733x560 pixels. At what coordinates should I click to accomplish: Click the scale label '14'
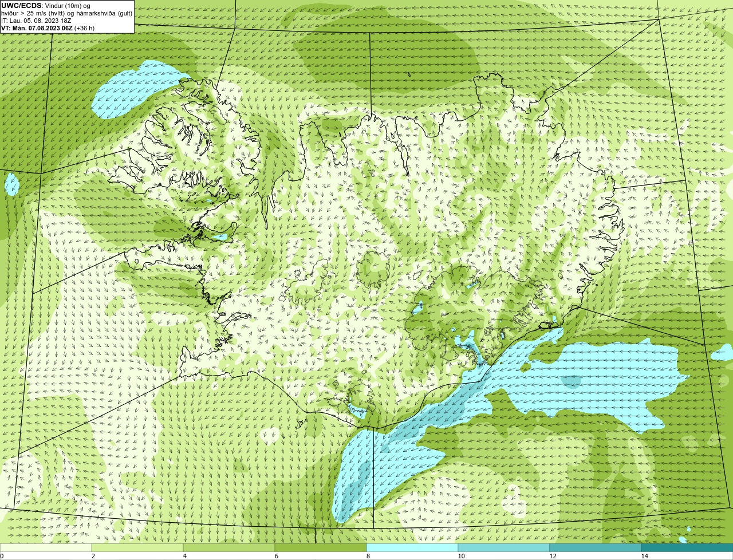[x=644, y=556]
